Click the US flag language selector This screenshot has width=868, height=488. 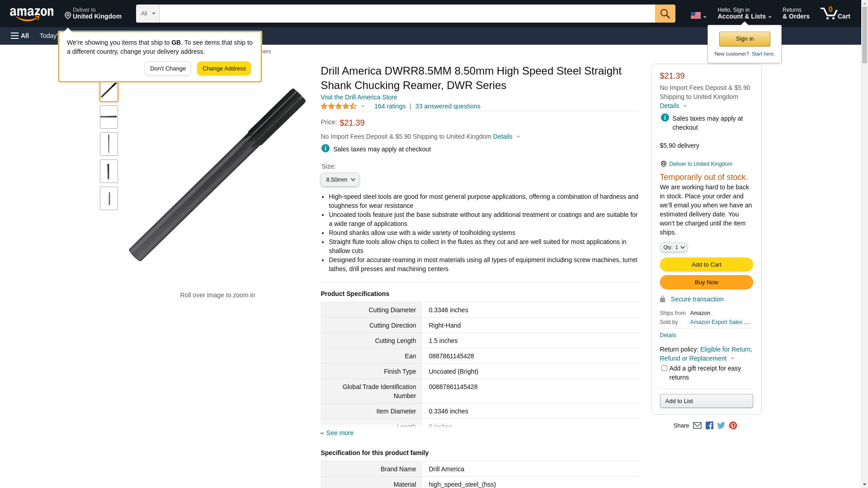(698, 16)
